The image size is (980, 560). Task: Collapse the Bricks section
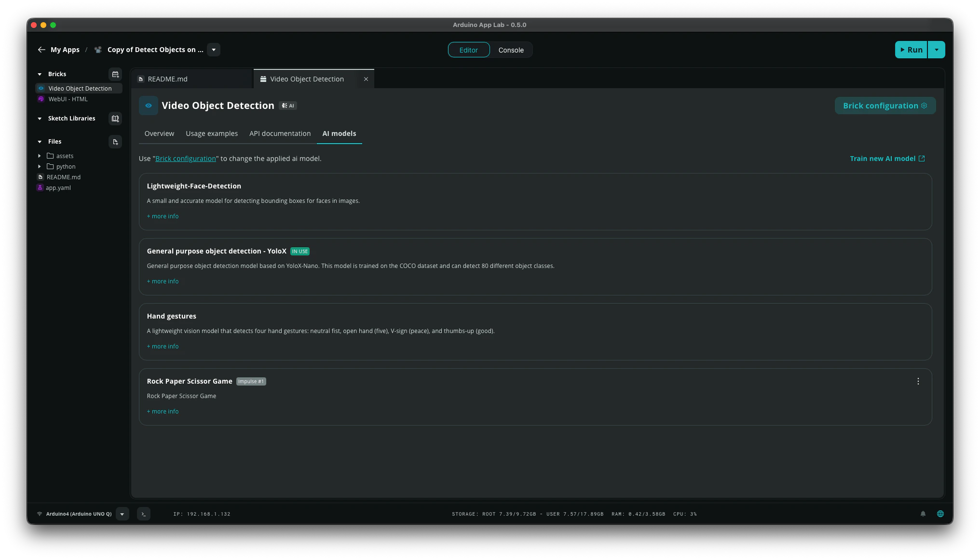40,74
